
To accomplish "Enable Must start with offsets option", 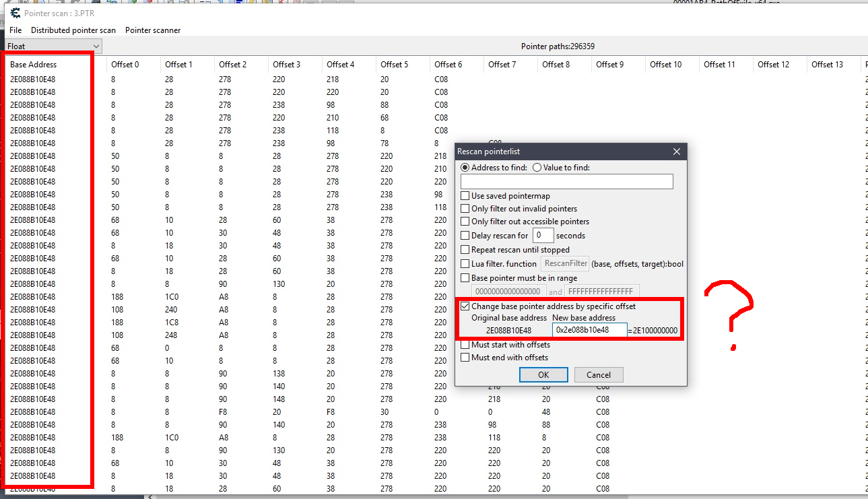I will click(x=465, y=345).
